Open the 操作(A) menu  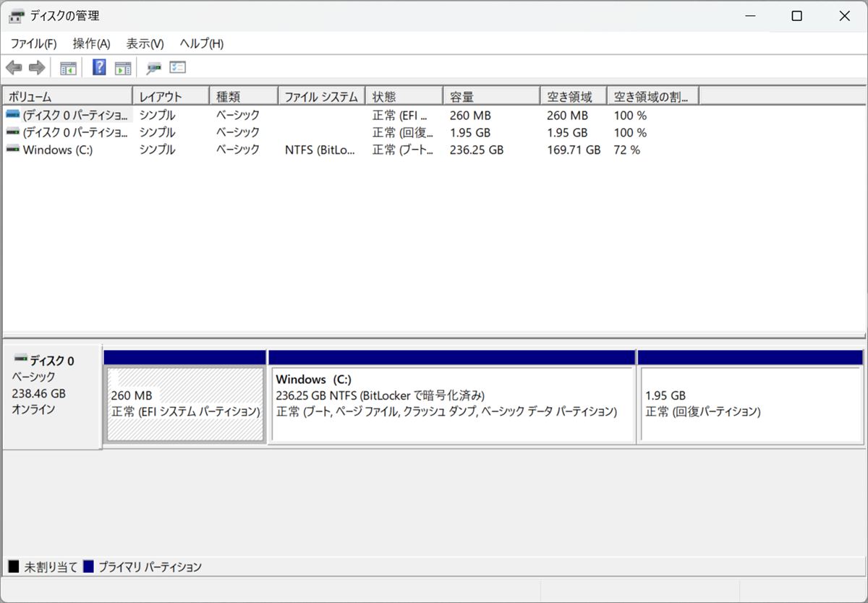(92, 43)
